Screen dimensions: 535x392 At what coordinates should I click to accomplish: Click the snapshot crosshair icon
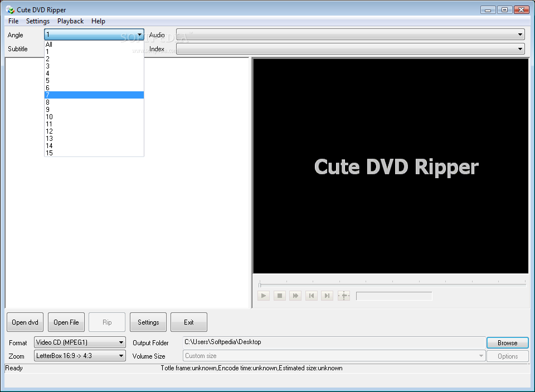point(344,296)
